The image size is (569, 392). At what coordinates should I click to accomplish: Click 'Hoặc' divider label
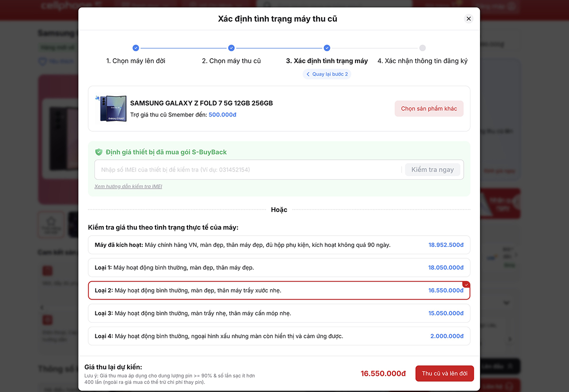click(279, 210)
